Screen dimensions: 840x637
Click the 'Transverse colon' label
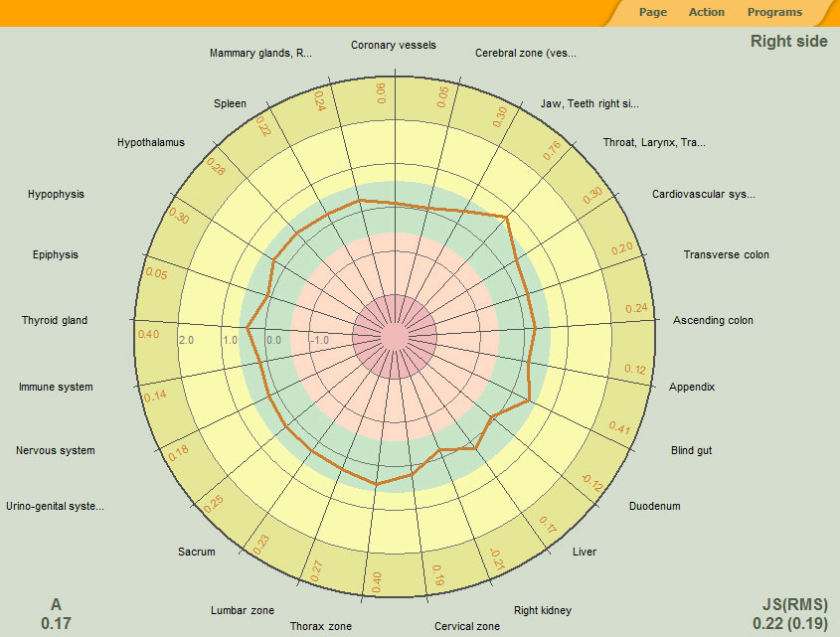(x=726, y=254)
